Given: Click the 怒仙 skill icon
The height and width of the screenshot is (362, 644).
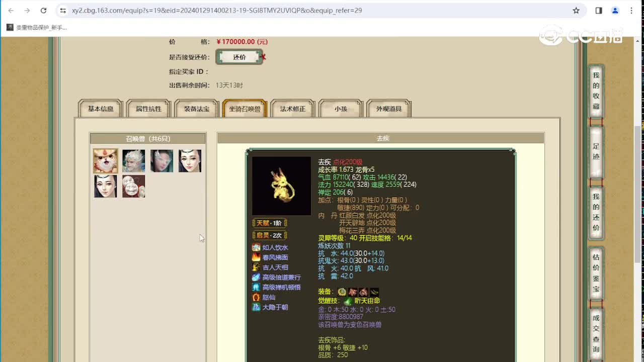Looking at the screenshot, I should pyautogui.click(x=256, y=297).
